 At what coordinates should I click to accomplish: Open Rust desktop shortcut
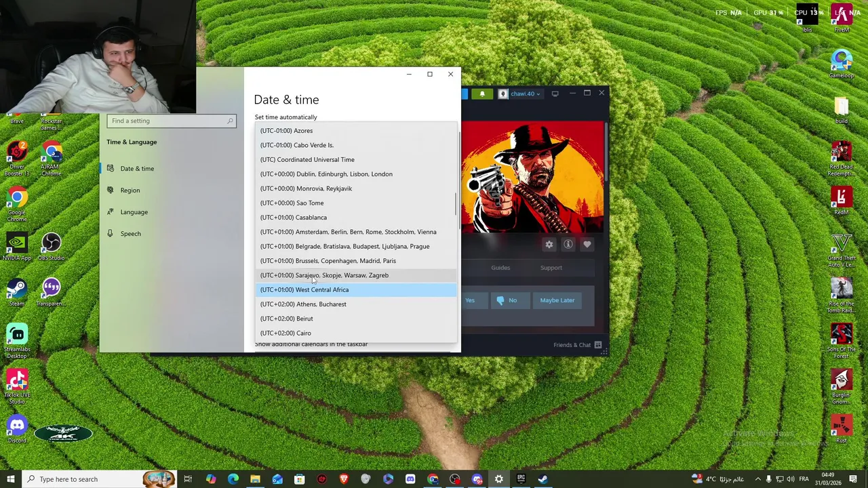click(x=842, y=430)
